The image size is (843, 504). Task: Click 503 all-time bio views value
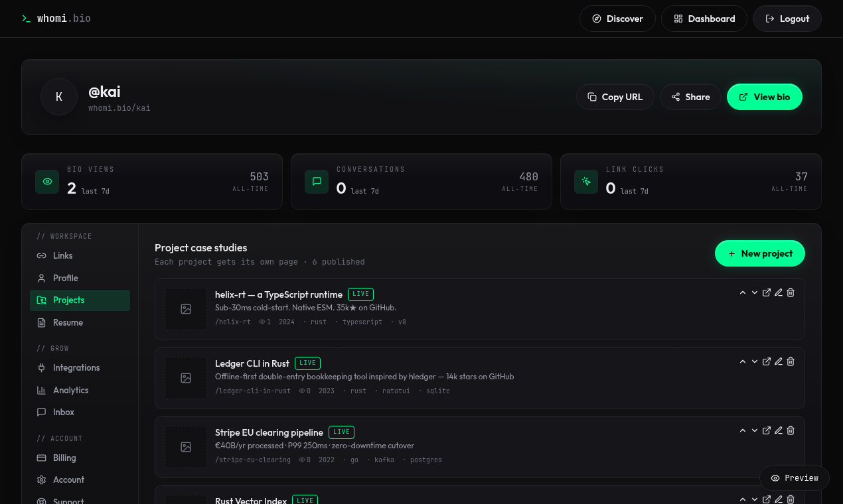click(x=259, y=176)
